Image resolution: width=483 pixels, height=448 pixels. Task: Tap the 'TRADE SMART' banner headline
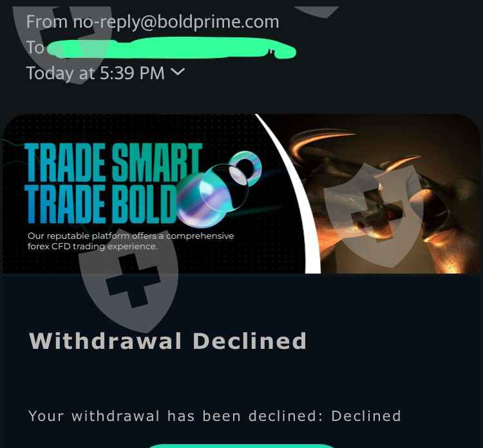(113, 162)
